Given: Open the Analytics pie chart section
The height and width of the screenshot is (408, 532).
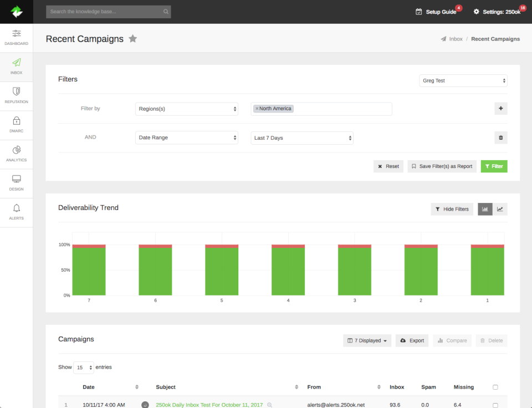Looking at the screenshot, I should point(16,155).
